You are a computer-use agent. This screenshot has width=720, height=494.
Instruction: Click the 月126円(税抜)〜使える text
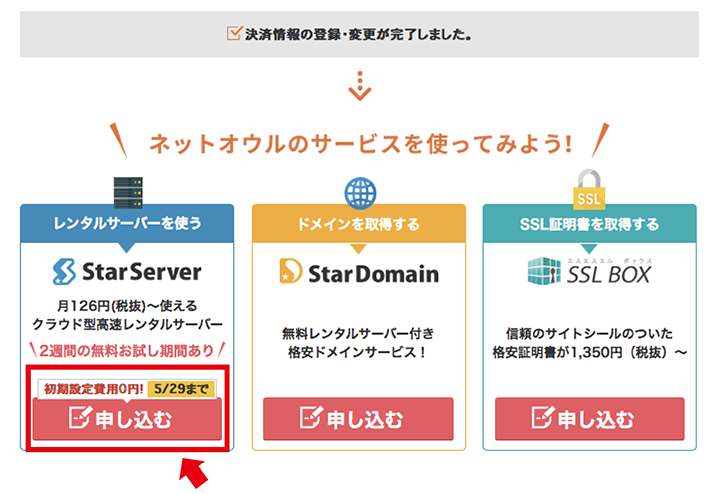point(127,306)
